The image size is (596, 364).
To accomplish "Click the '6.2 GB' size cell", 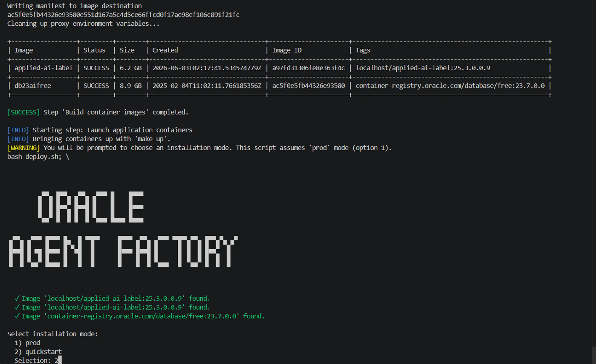I will pyautogui.click(x=131, y=68).
